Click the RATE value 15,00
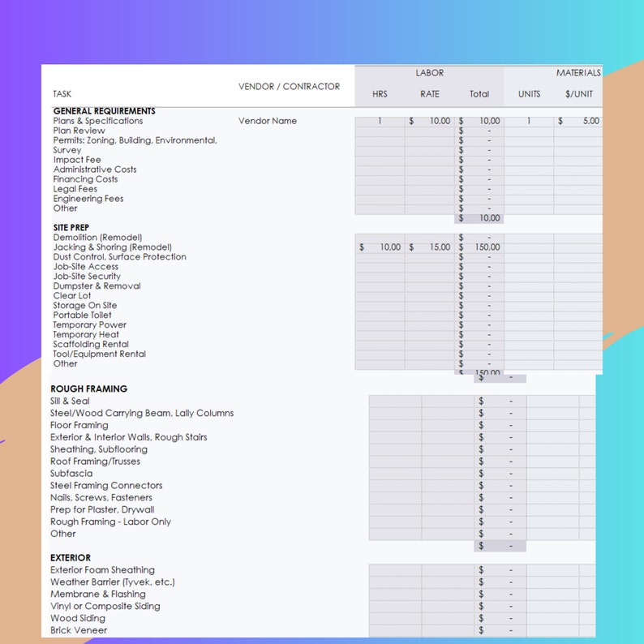This screenshot has height=644, width=644. pyautogui.click(x=430, y=247)
